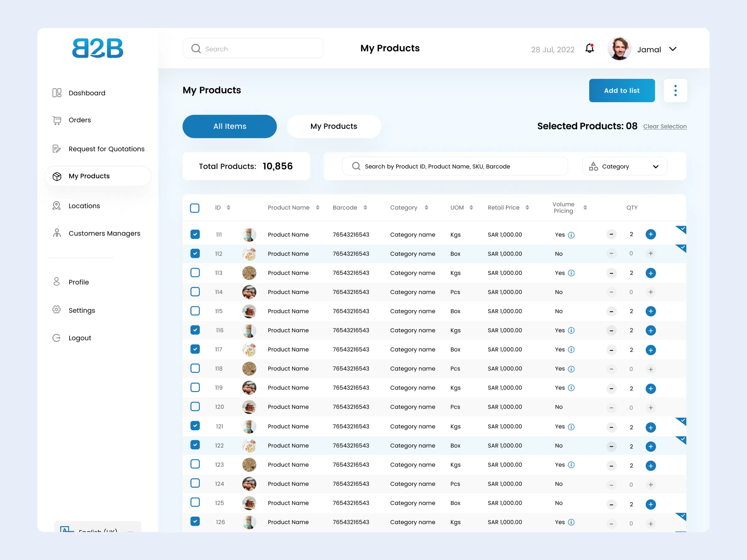Decrease quantity for product 115
The height and width of the screenshot is (560, 747).
[611, 311]
